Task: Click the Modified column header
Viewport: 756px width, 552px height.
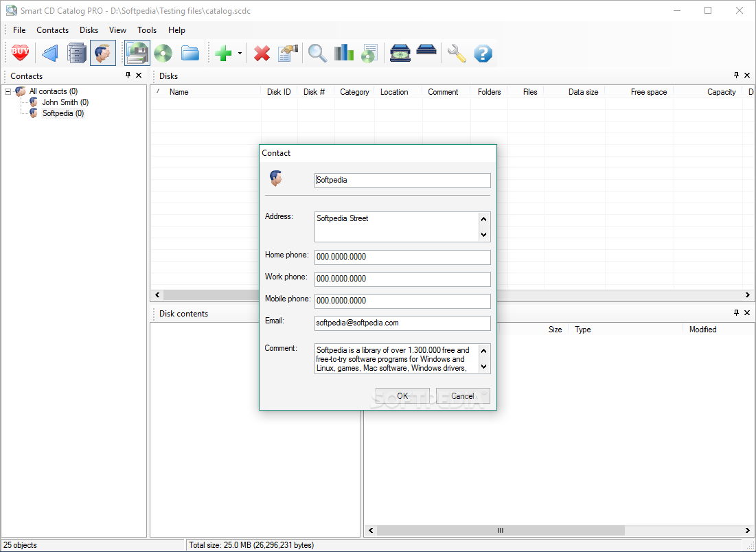Action: [718, 330]
